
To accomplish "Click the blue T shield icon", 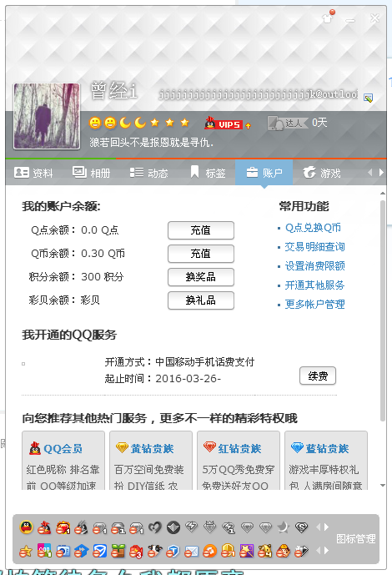I will (173, 551).
